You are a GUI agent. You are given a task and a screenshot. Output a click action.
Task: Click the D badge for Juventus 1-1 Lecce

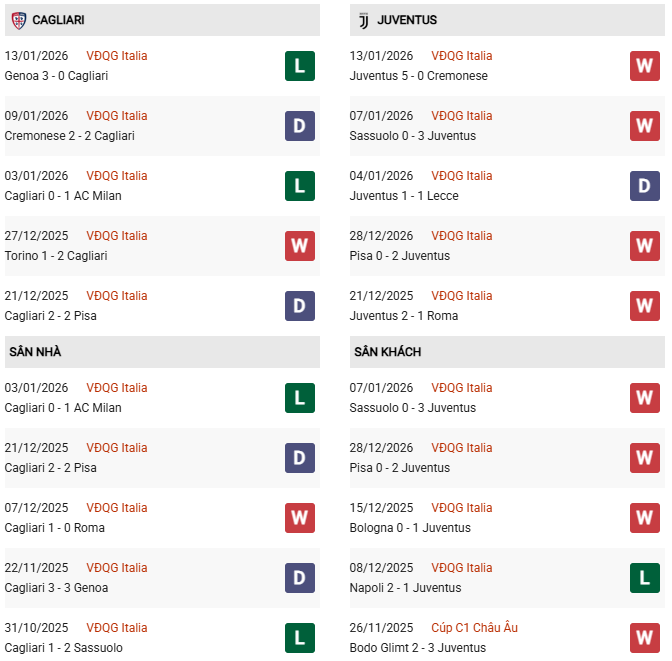tap(645, 186)
